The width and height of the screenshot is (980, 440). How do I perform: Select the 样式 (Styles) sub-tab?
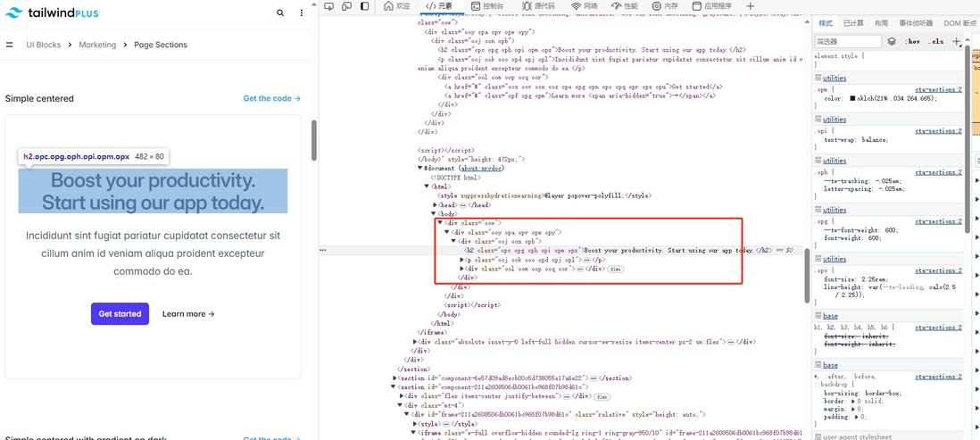(826, 24)
